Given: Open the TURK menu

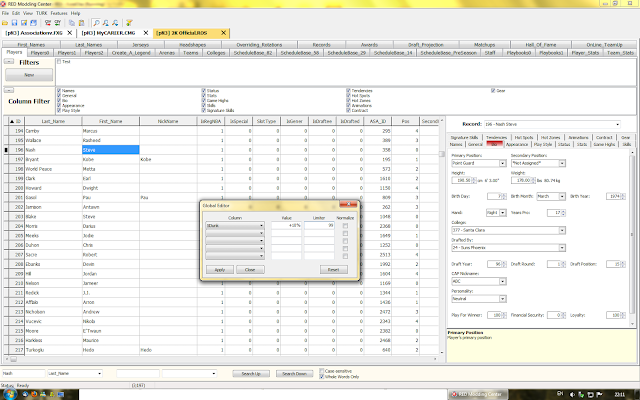Looking at the screenshot, I should 41,13.
